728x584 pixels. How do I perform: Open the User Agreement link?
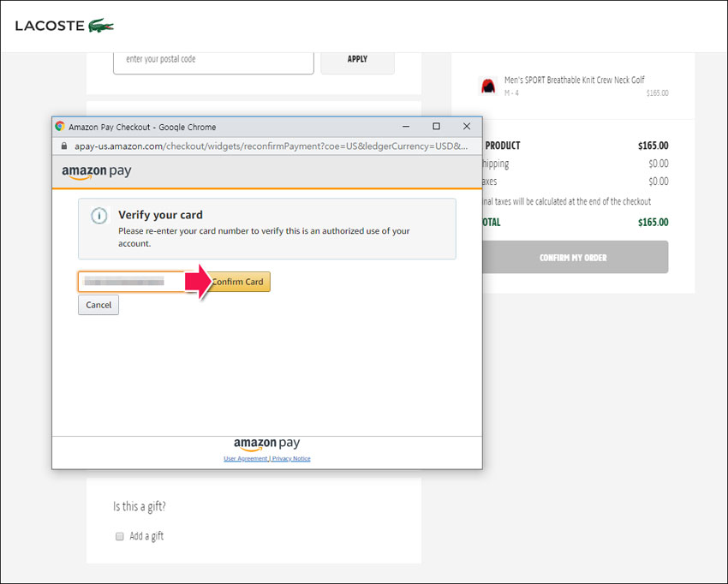(246, 459)
